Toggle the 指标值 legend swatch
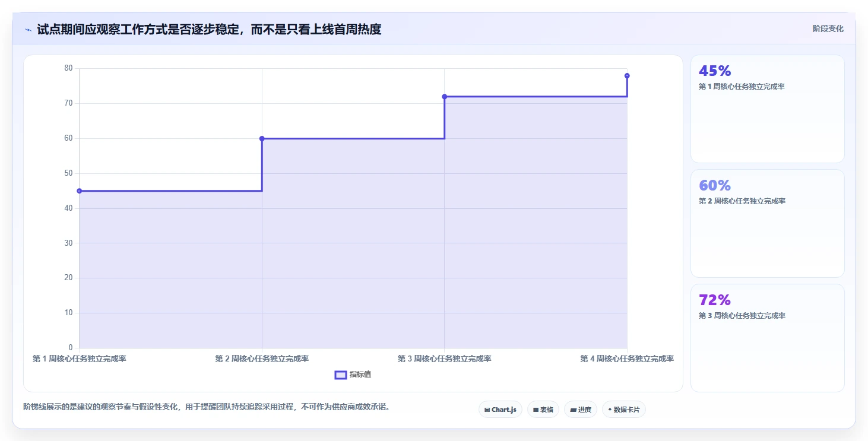The image size is (868, 441). point(341,375)
